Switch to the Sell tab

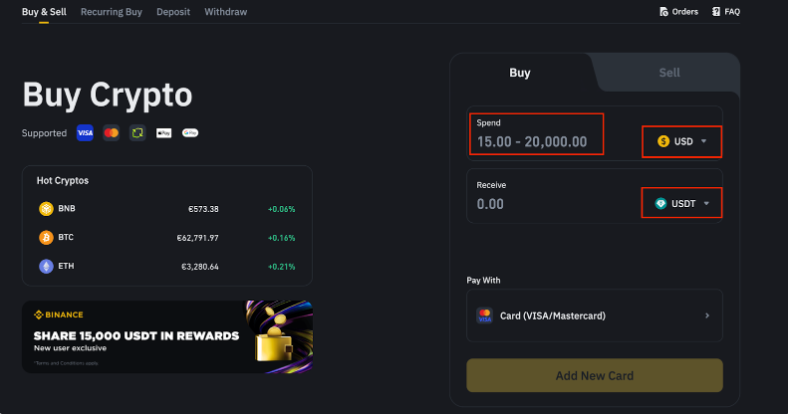669,73
